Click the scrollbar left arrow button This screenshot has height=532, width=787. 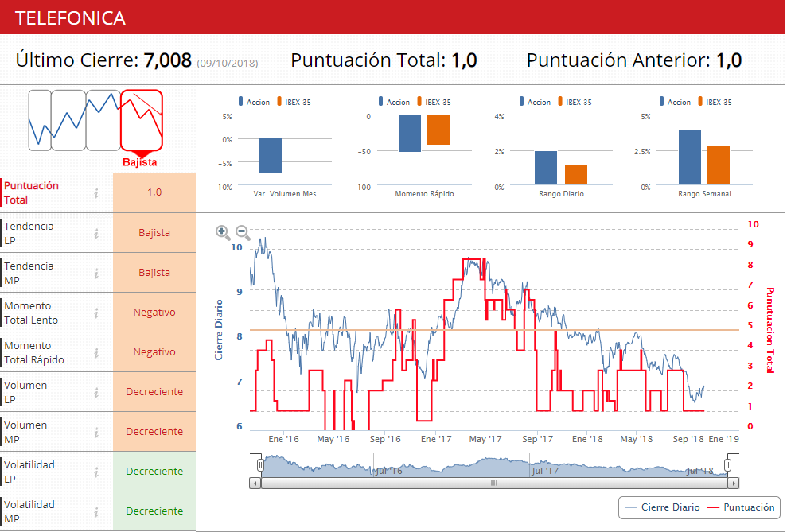coord(255,483)
